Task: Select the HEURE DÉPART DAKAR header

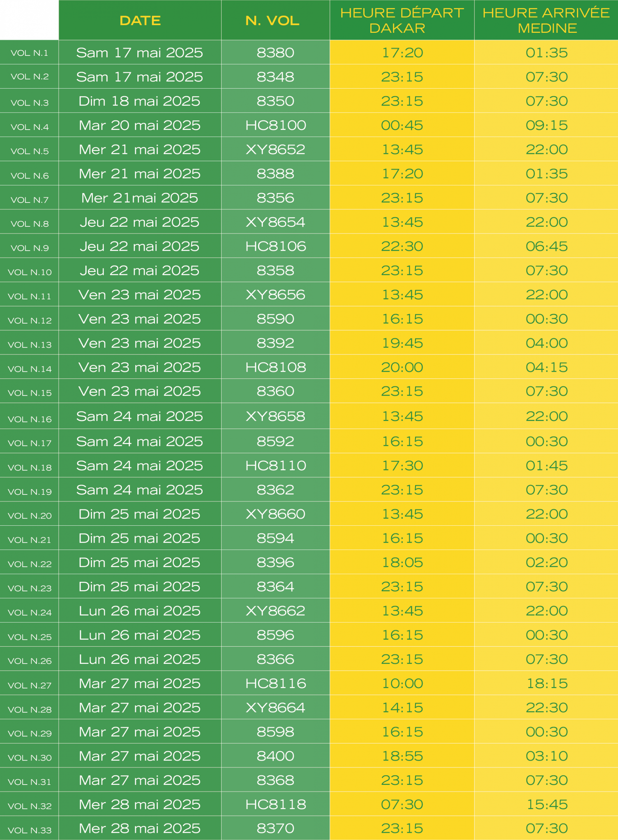Action: tap(402, 20)
